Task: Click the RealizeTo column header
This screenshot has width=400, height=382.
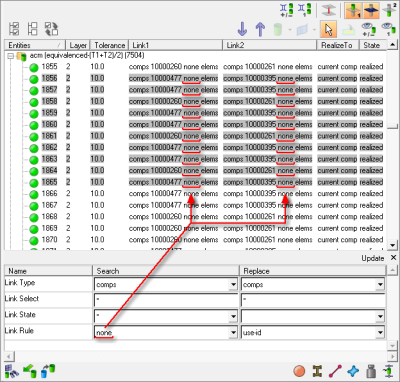Action: point(338,45)
